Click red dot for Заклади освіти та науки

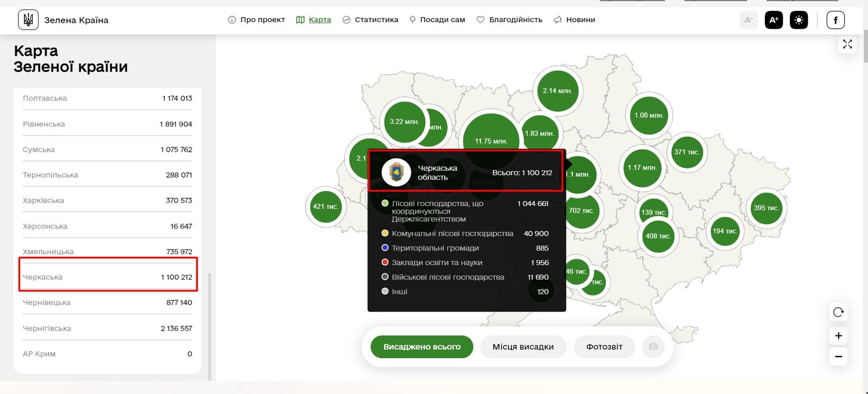click(x=385, y=262)
